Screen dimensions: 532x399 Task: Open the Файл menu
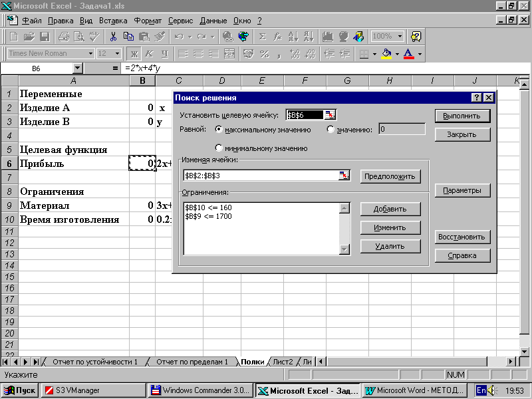31,21
